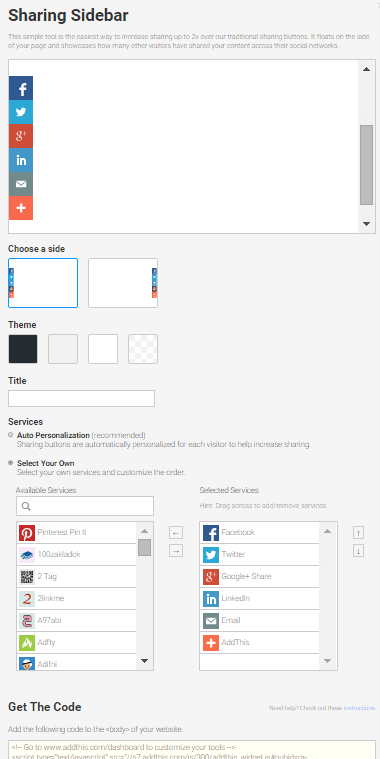Click the Available Services search box
The height and width of the screenshot is (759, 380).
click(x=85, y=506)
